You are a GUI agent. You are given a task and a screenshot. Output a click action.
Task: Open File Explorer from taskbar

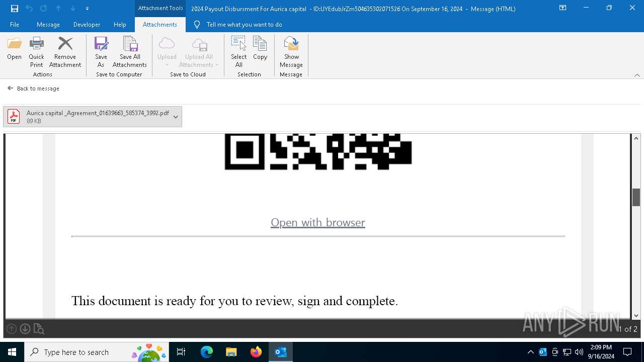231,352
